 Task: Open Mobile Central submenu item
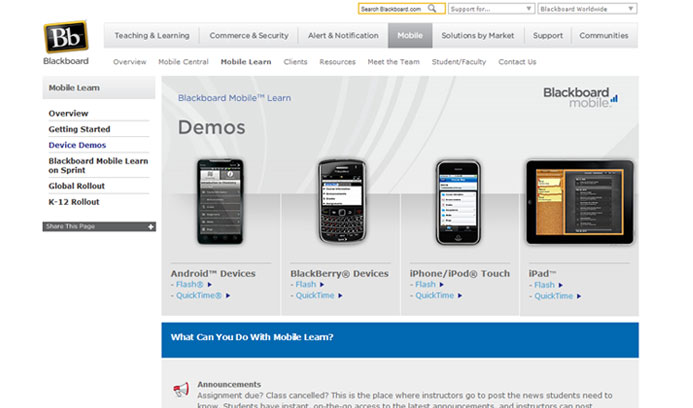coord(183,62)
